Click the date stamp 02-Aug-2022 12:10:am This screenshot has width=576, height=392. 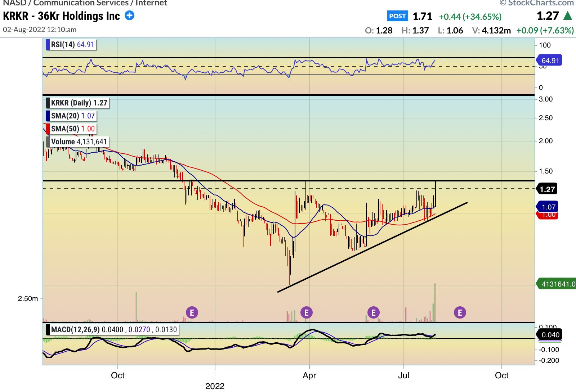pos(40,30)
